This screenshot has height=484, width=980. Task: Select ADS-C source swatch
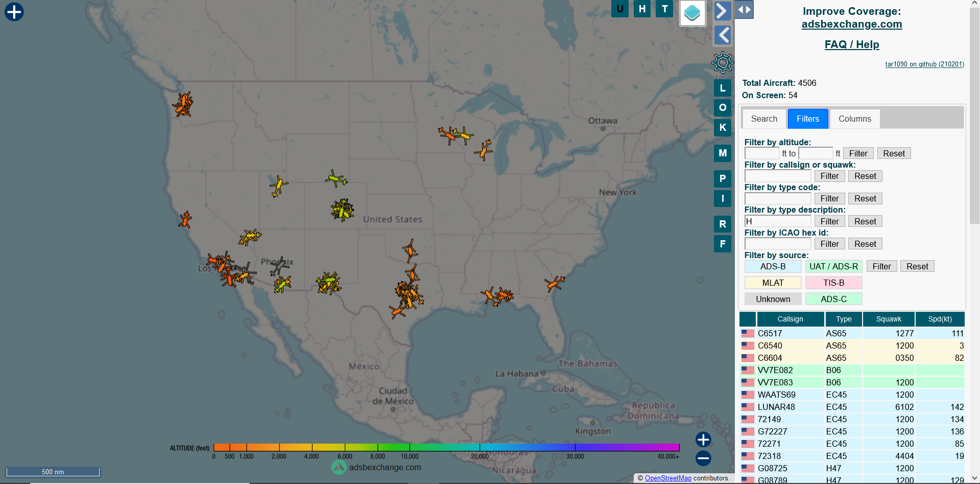click(x=833, y=299)
